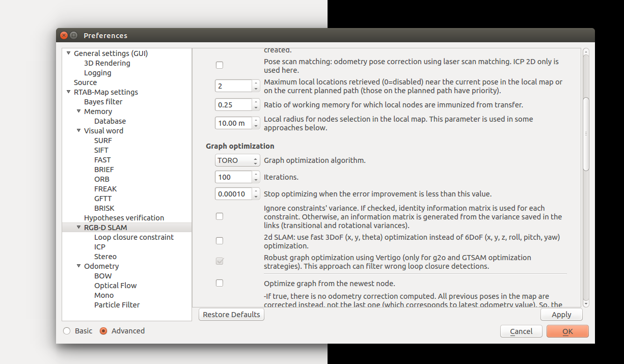Open the 3D Rendering settings page

tap(107, 63)
